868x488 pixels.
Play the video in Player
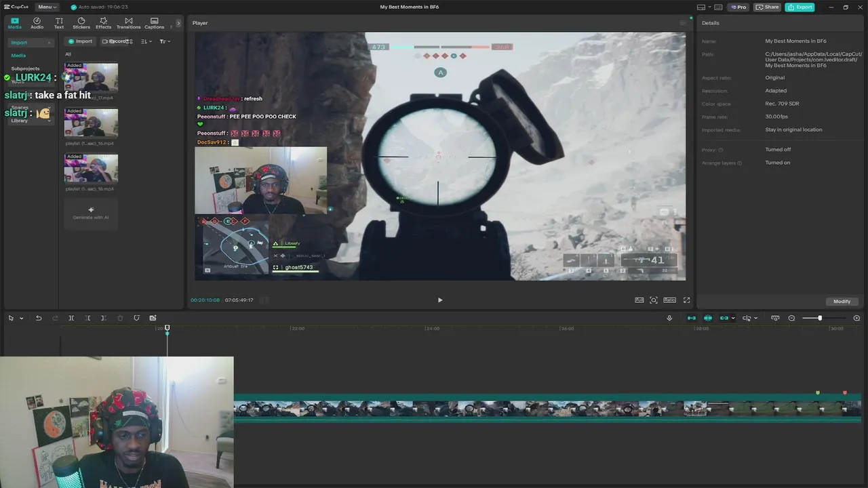(439, 300)
